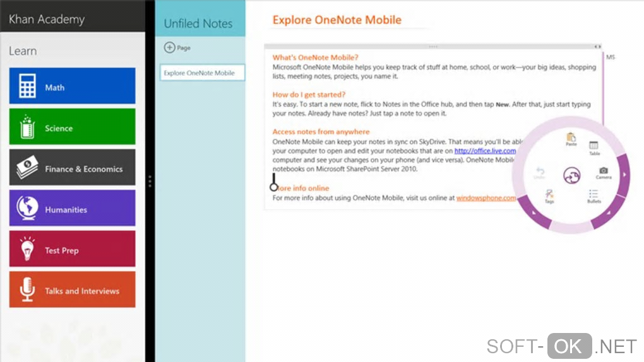Open the Math subject tile
This screenshot has width=644, height=362.
click(72, 86)
